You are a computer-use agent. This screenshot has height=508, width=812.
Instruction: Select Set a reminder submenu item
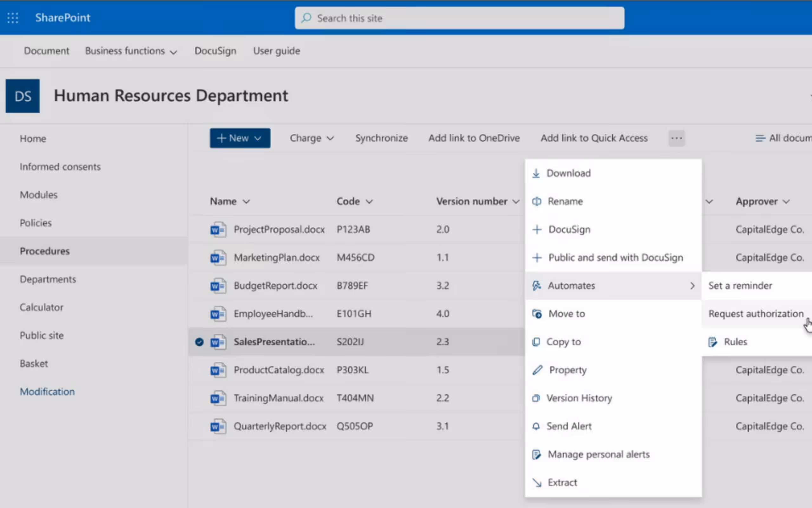[x=756, y=286]
